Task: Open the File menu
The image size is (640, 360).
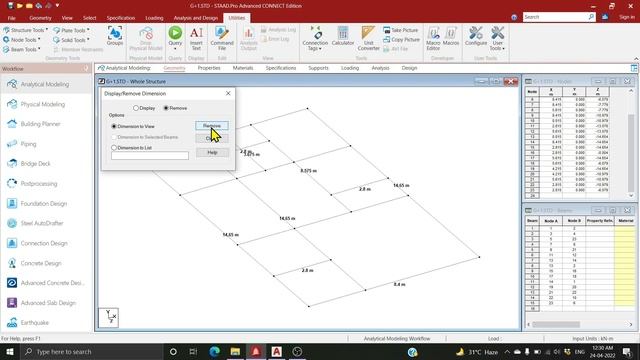Action: click(11, 18)
